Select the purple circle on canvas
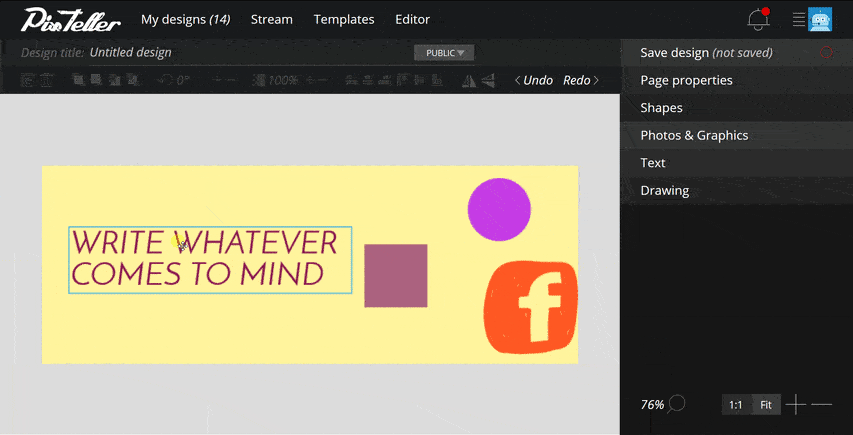Viewport: 853px width, 435px height. (499, 209)
